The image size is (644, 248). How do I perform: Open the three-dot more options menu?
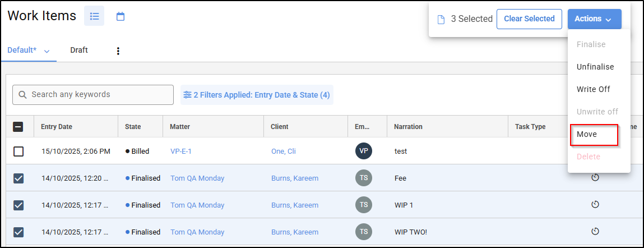click(118, 51)
